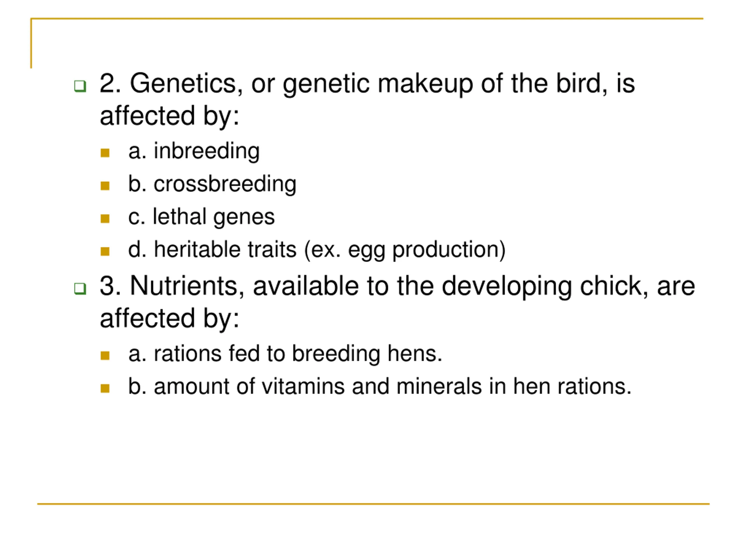747x560 pixels.
Task: Click the gold bullet beside "a. rations fed"
Action: [x=105, y=356]
